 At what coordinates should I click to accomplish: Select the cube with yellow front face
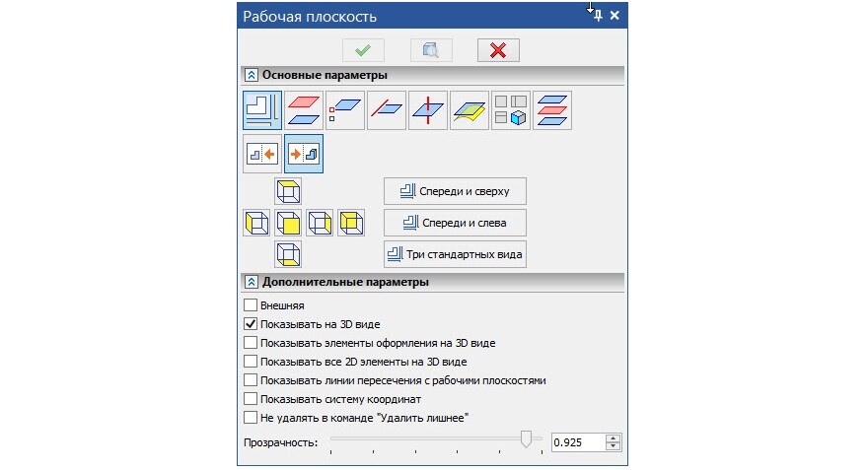click(288, 223)
